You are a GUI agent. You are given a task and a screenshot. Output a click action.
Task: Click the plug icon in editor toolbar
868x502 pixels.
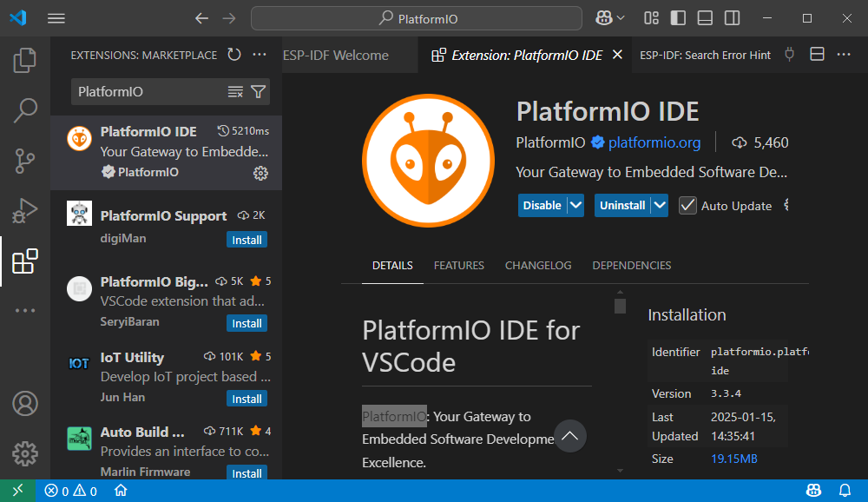[x=789, y=55]
